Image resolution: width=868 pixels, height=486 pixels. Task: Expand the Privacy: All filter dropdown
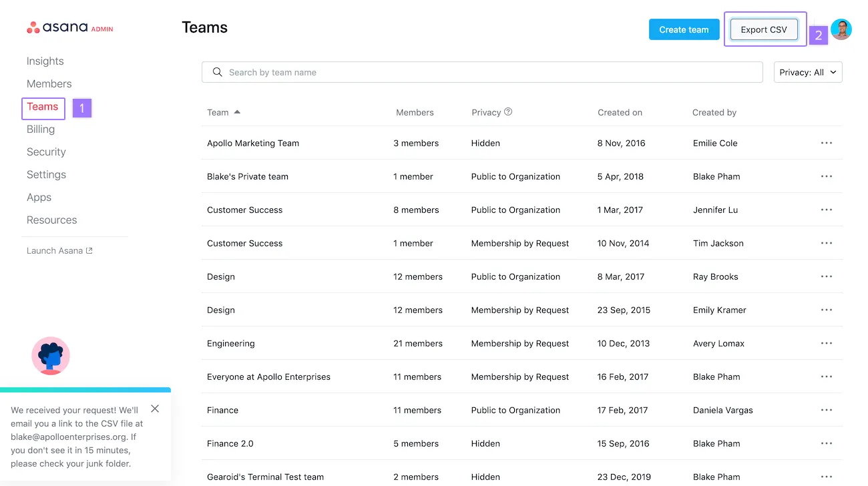point(808,72)
